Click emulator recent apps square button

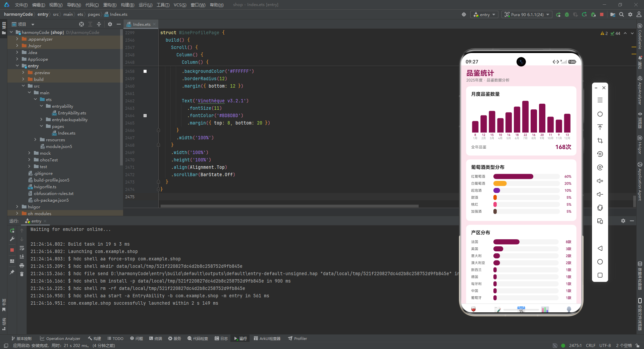point(600,275)
